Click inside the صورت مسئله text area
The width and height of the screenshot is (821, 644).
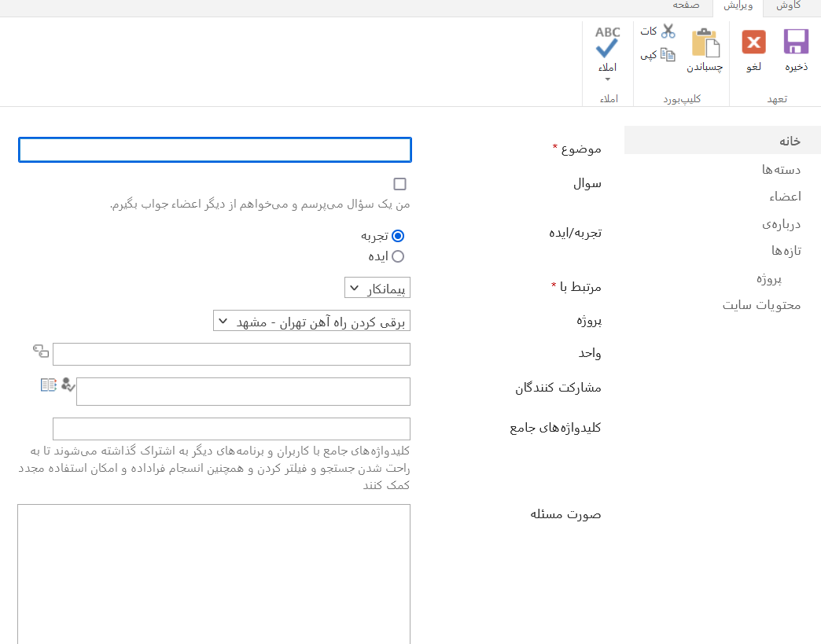pos(214,574)
